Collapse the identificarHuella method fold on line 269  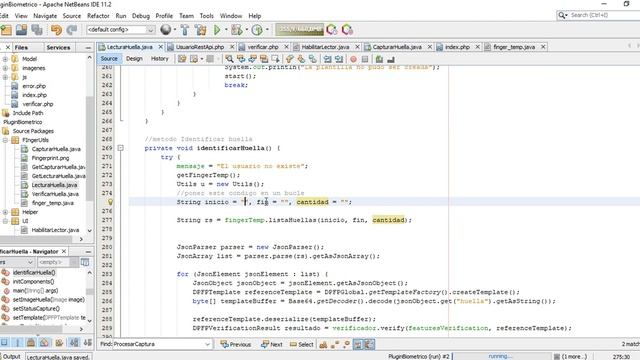(120, 148)
